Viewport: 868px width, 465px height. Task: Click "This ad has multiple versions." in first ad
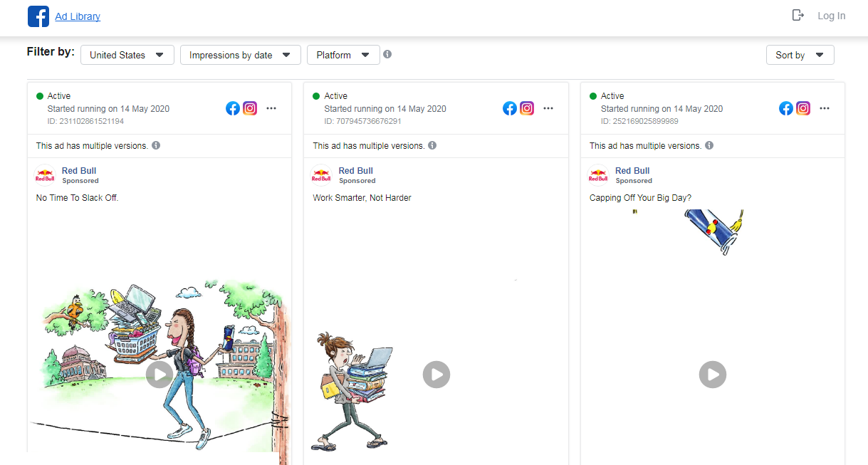click(93, 145)
